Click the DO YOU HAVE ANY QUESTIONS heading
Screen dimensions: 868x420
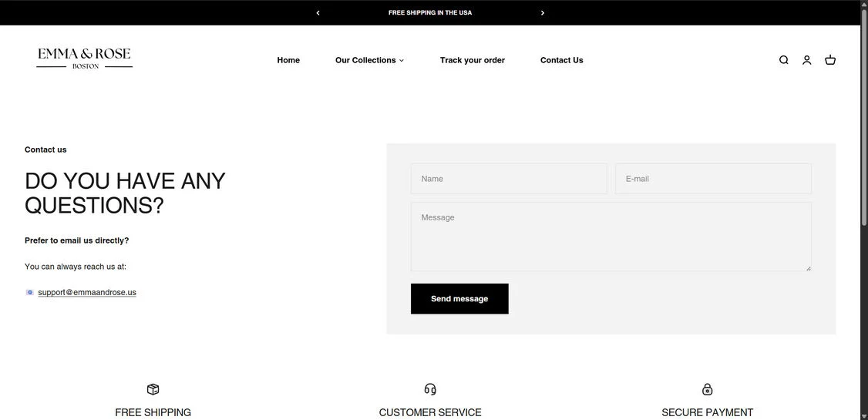tap(125, 193)
